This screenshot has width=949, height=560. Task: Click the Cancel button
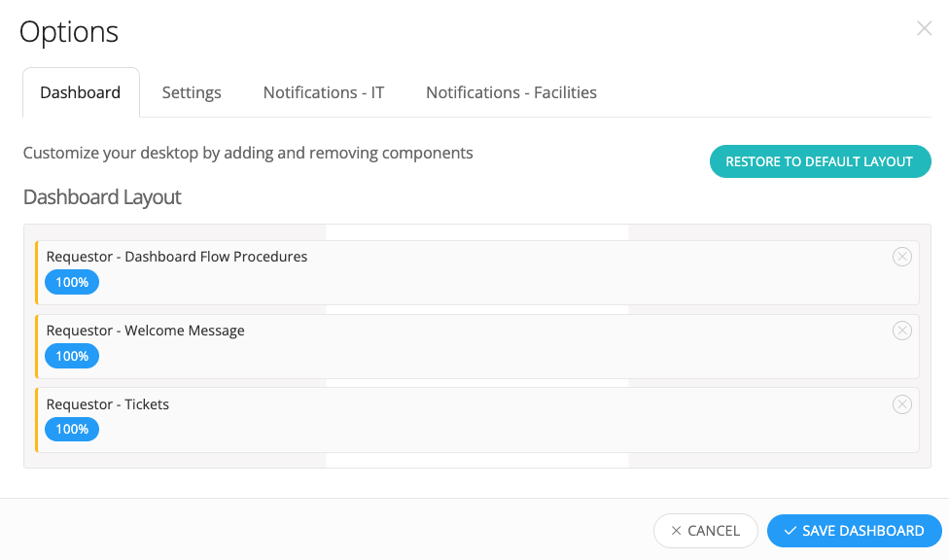(706, 531)
